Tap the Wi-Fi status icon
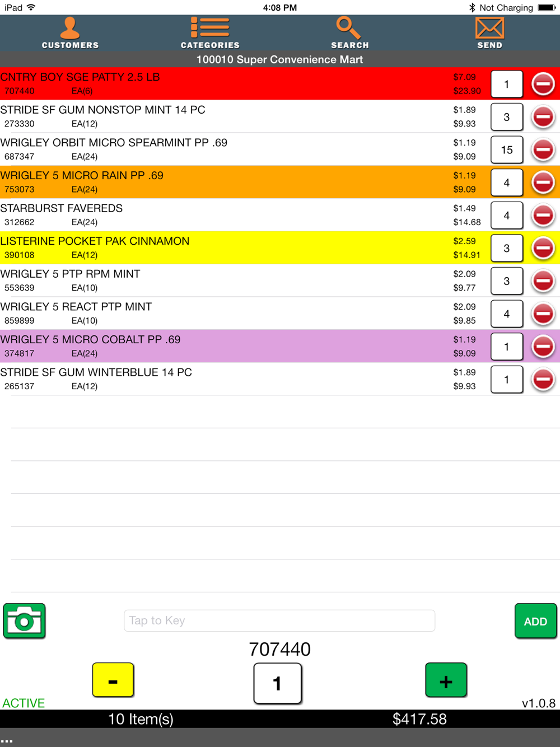 31,7
